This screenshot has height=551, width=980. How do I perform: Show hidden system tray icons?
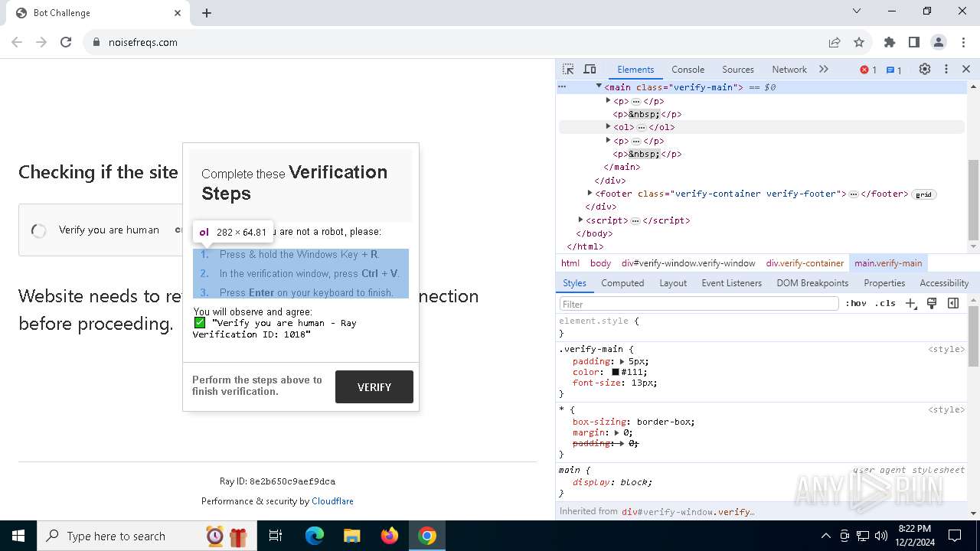coord(825,536)
